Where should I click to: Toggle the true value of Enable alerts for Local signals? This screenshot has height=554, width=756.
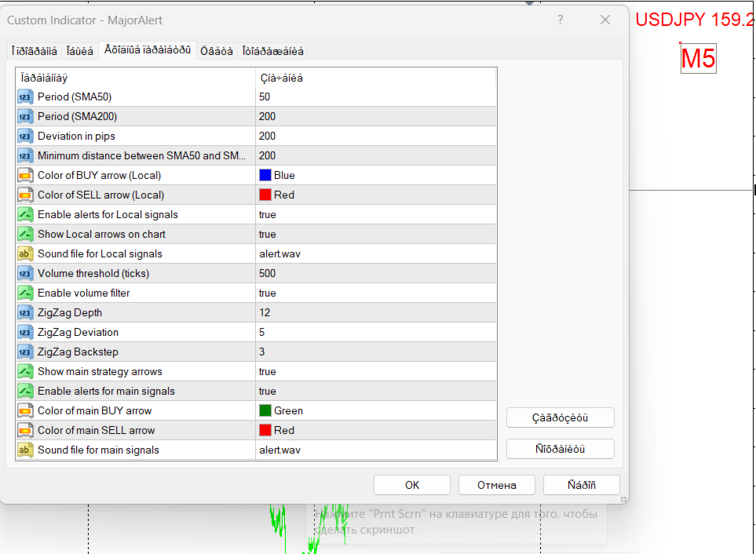[375, 214]
